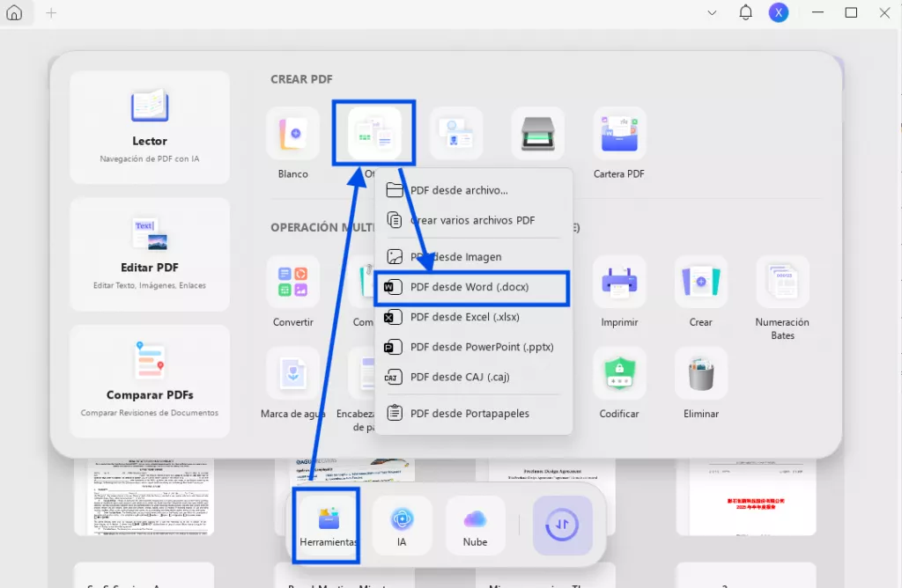Click the sync arrows circular button
Image resolution: width=902 pixels, height=588 pixels.
[x=562, y=526]
